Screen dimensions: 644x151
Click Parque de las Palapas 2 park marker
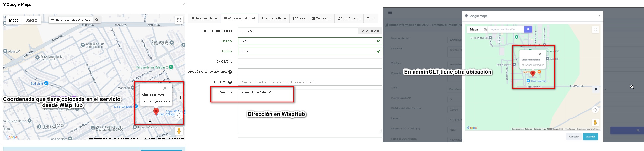[x=171, y=67]
